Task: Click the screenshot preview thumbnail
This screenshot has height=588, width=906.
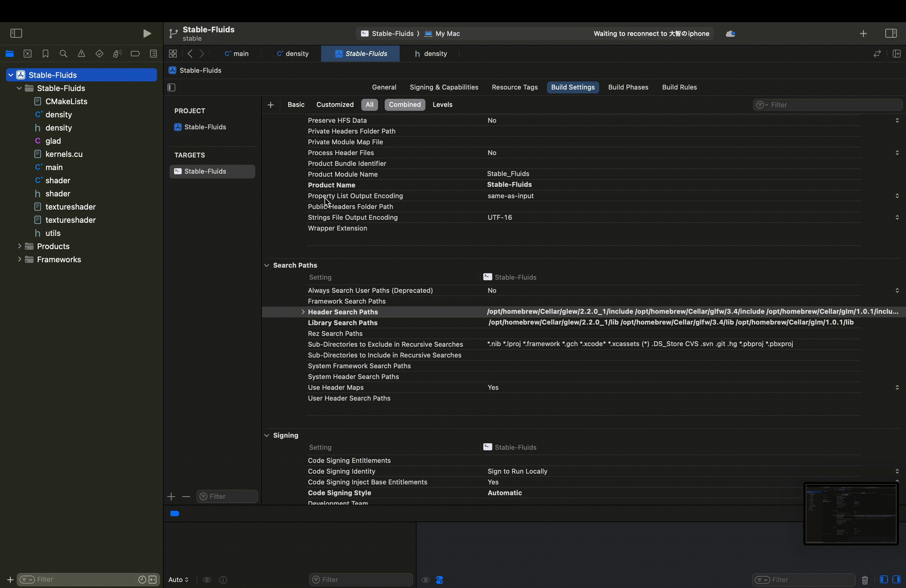Action: point(851,514)
